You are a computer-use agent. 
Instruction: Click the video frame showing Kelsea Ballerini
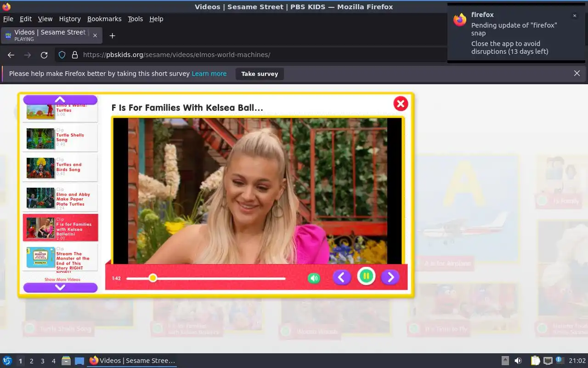click(258, 191)
